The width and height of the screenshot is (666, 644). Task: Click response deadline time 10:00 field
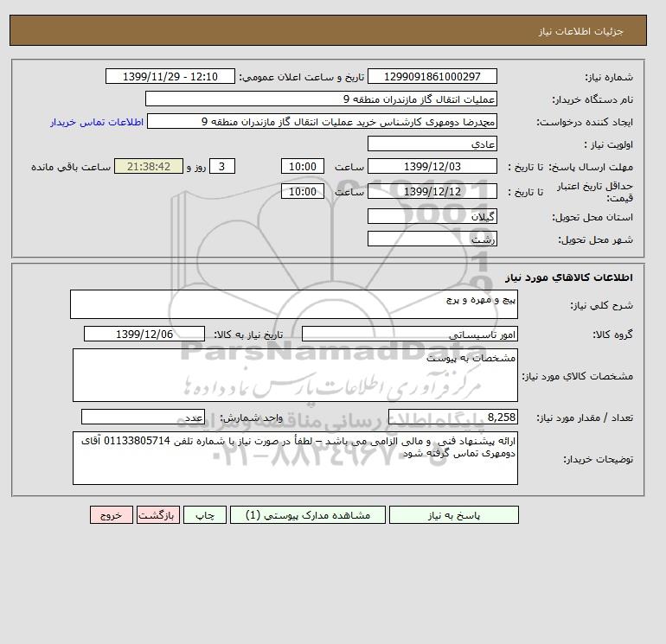point(303,167)
